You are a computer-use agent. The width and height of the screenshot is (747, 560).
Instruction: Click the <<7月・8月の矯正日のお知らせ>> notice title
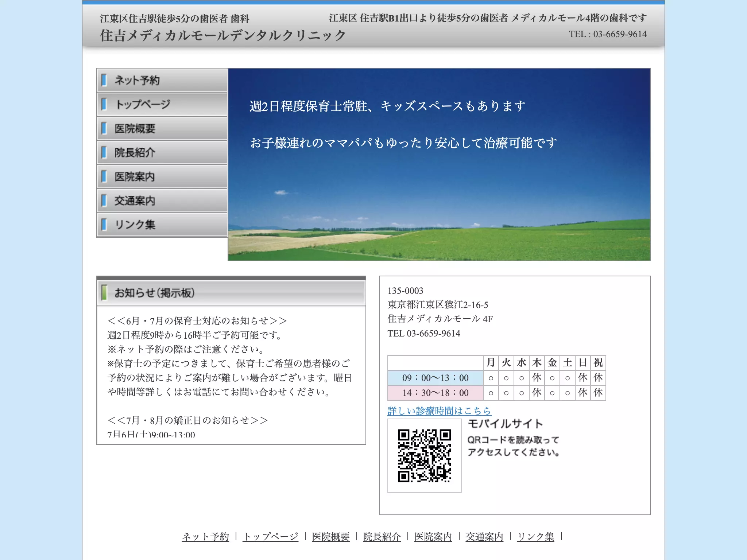tap(187, 420)
